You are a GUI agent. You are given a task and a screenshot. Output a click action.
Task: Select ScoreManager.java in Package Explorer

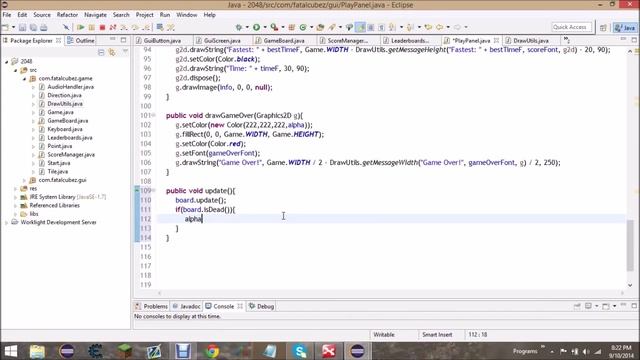pos(71,155)
